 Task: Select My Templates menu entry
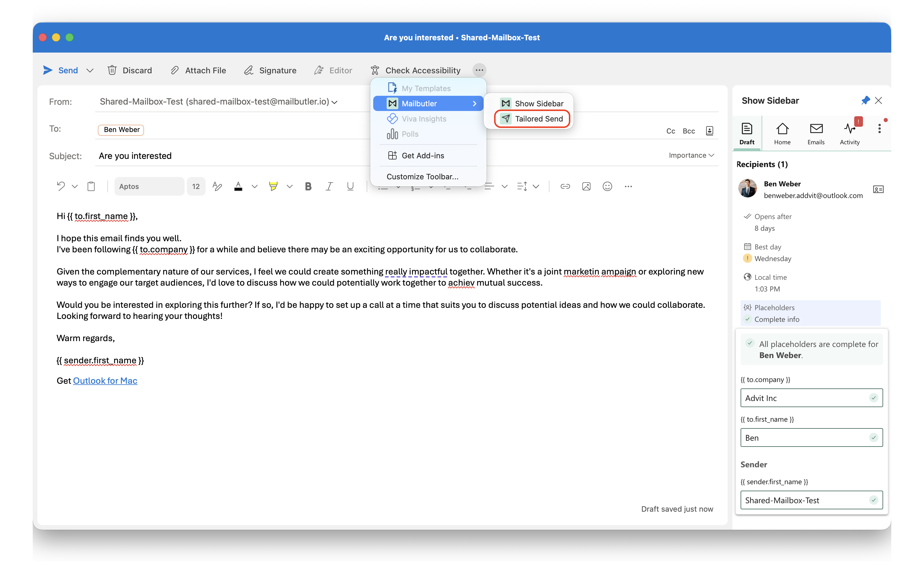(428, 88)
